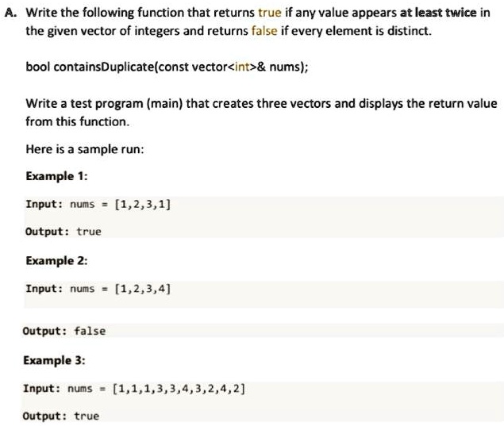Click the highlighted "int" type in the signature
Viewport: 504px width, 426px height.
click(242, 67)
